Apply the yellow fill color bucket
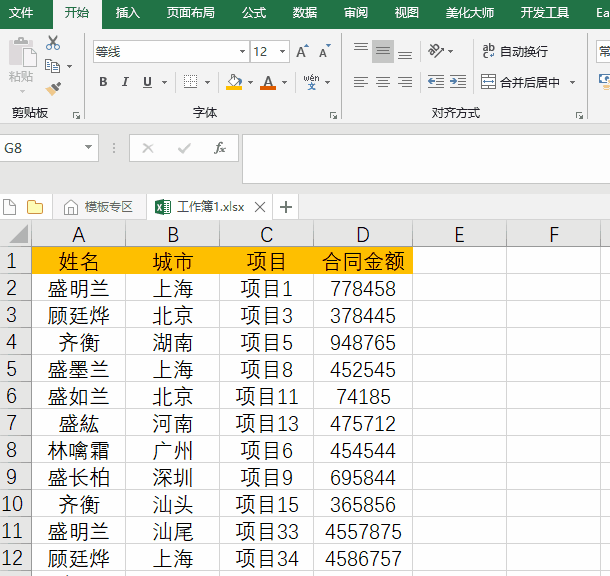The image size is (610, 576). (x=233, y=82)
